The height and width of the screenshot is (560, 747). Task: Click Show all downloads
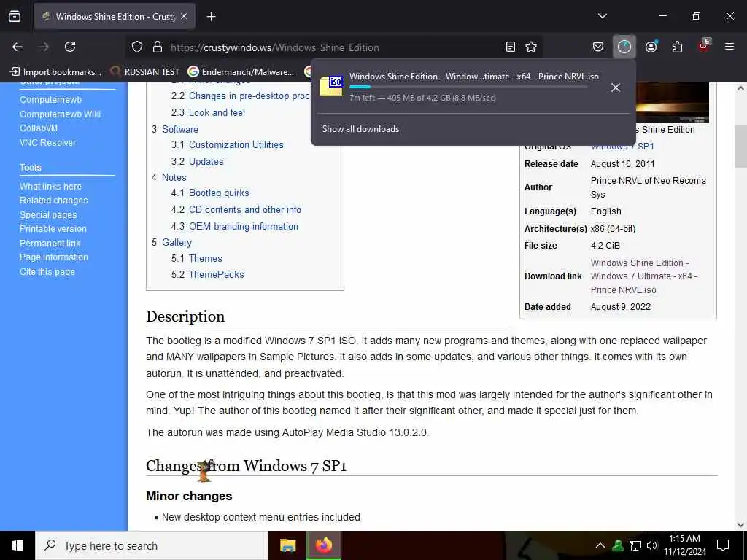pos(360,129)
